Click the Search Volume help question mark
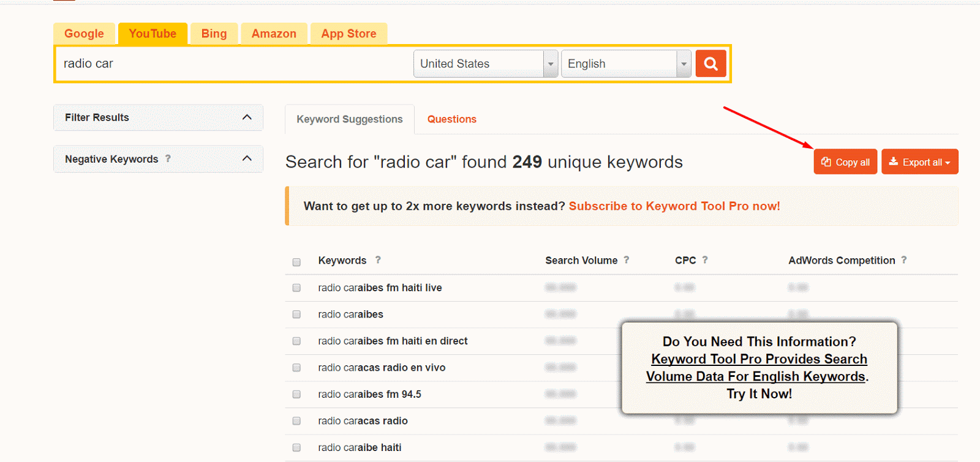 pyautogui.click(x=626, y=260)
